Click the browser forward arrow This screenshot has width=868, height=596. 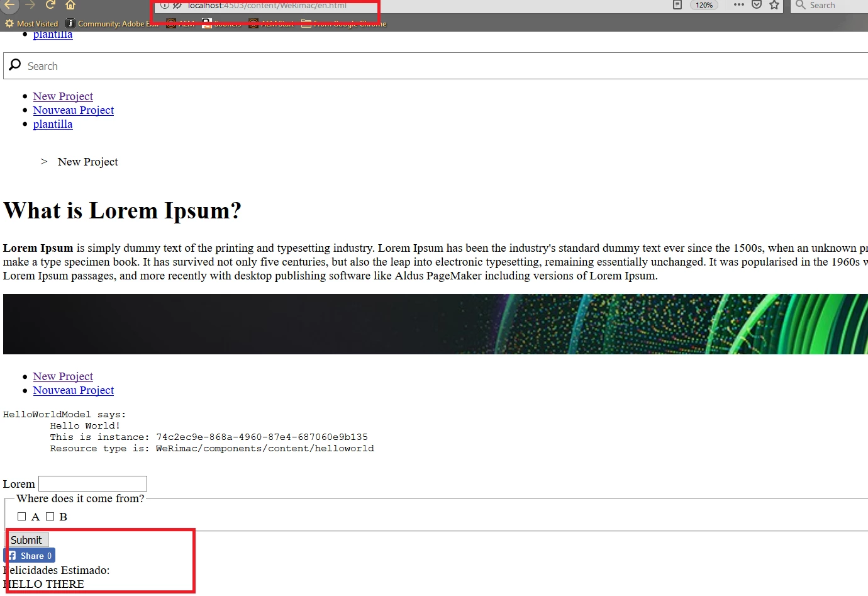[30, 4]
